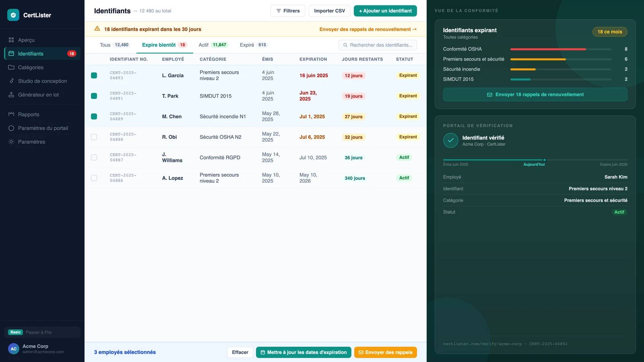Viewport: 644px width, 362px height.
Task: Click the Paramètres gear icon
Action: (x=11, y=142)
